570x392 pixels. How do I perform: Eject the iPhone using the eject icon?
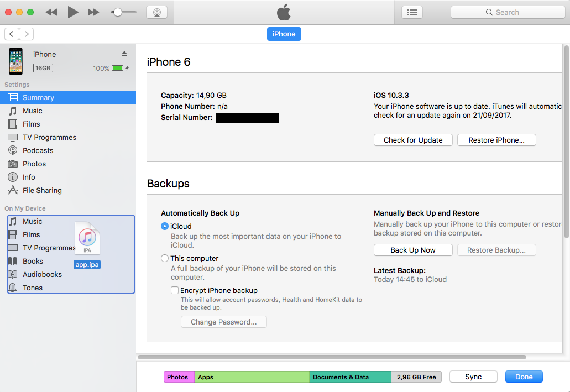click(124, 54)
